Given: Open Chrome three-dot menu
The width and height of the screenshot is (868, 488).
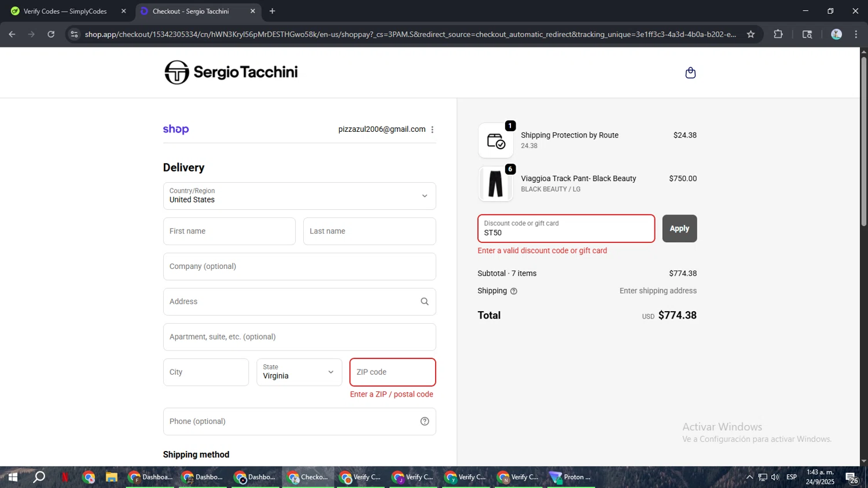Looking at the screenshot, I should tap(856, 34).
